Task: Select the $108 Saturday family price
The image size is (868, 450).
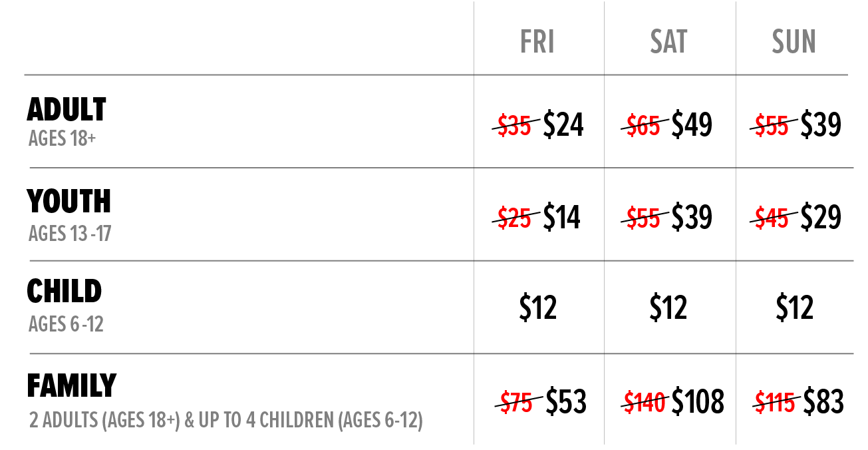Action: [698, 401]
